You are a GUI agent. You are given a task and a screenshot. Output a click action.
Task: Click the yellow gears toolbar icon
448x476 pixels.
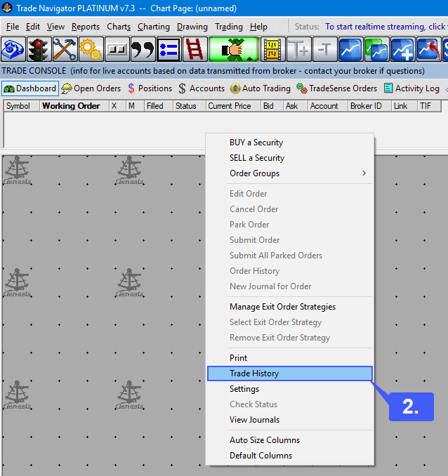(91, 49)
